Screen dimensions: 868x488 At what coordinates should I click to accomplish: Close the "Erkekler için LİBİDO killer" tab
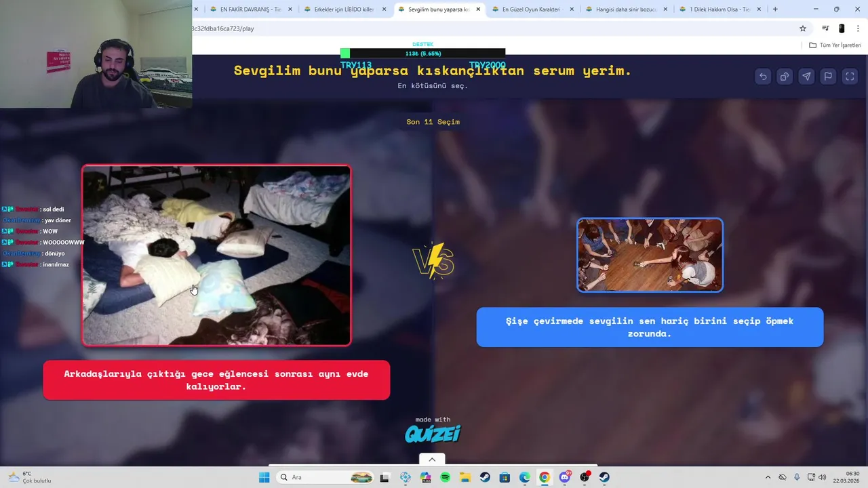point(384,9)
